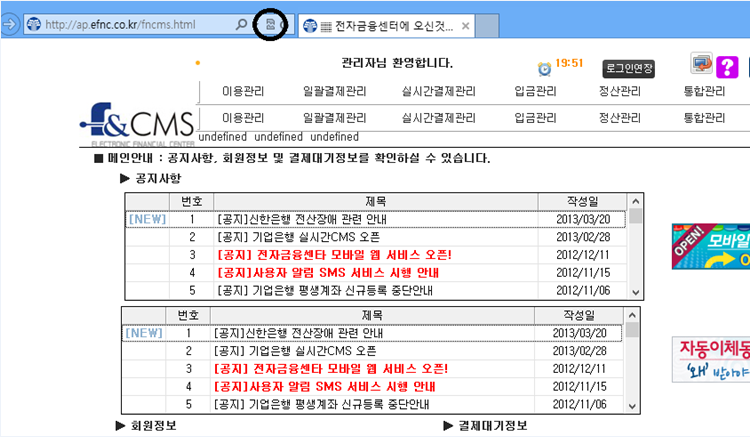Click the 작성일 column header in the upper table
750x437 pixels.
click(x=582, y=202)
